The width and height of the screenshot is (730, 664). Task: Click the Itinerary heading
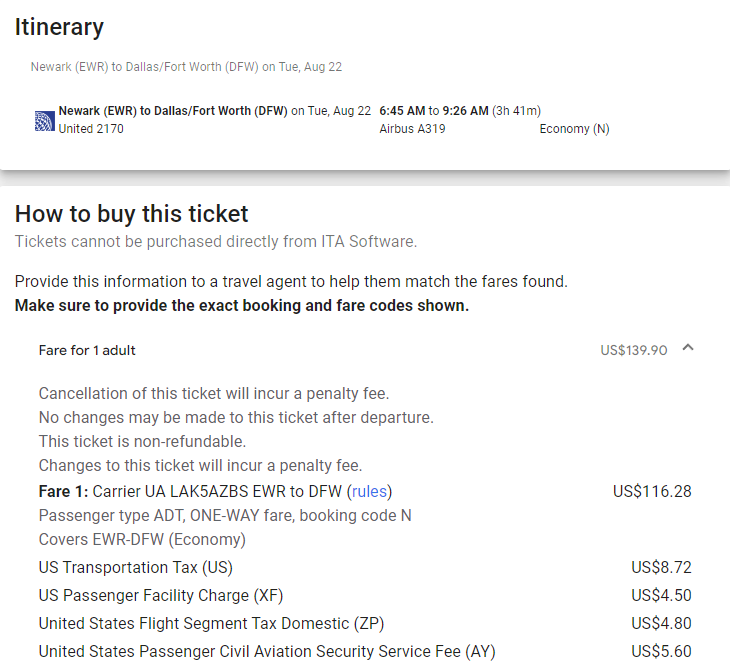[59, 27]
